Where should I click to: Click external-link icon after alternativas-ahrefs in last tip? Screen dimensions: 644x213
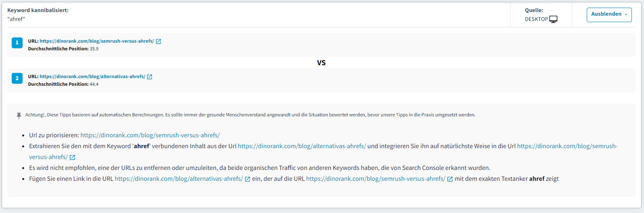(247, 179)
